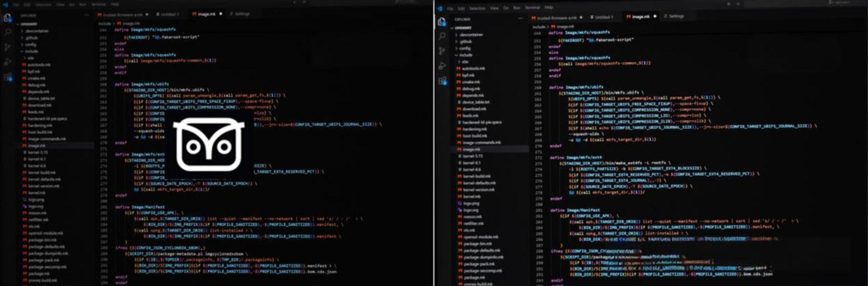Screen dimensions: 868x286
Task: Open Explorer more actions ellipsis in left window
Action: (x=87, y=15)
